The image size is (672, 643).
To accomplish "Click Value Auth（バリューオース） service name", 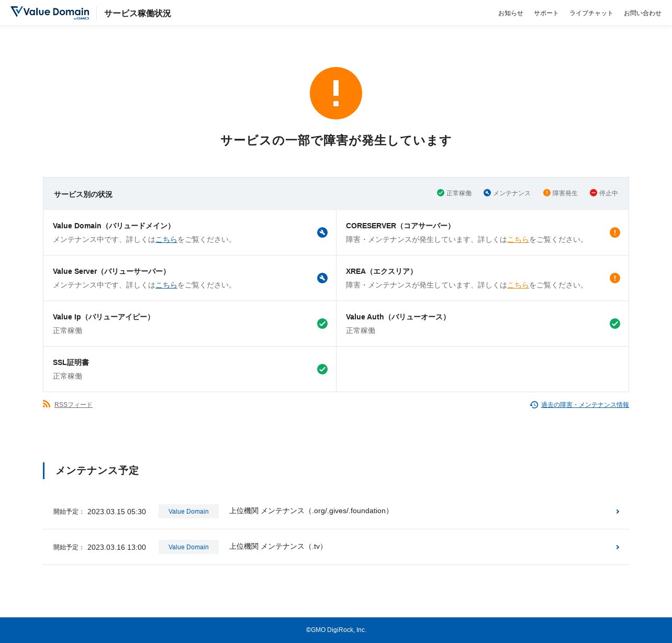I will coord(398,317).
